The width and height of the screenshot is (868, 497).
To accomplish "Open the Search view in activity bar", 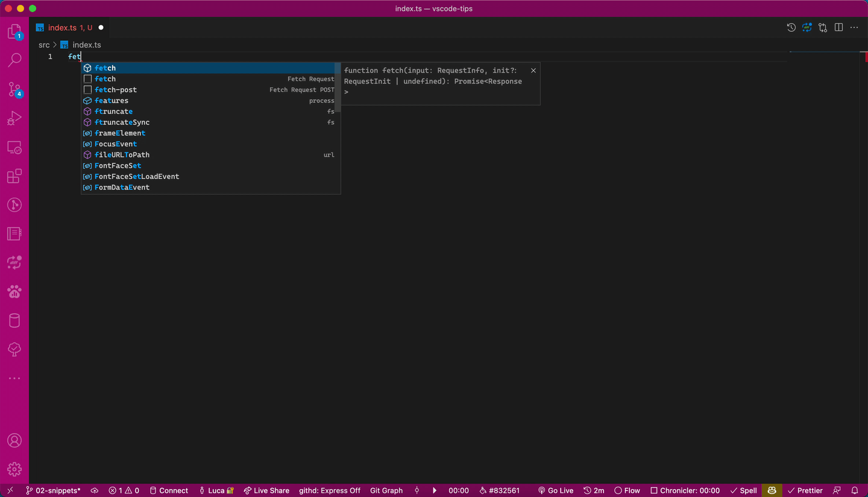I will click(x=14, y=60).
